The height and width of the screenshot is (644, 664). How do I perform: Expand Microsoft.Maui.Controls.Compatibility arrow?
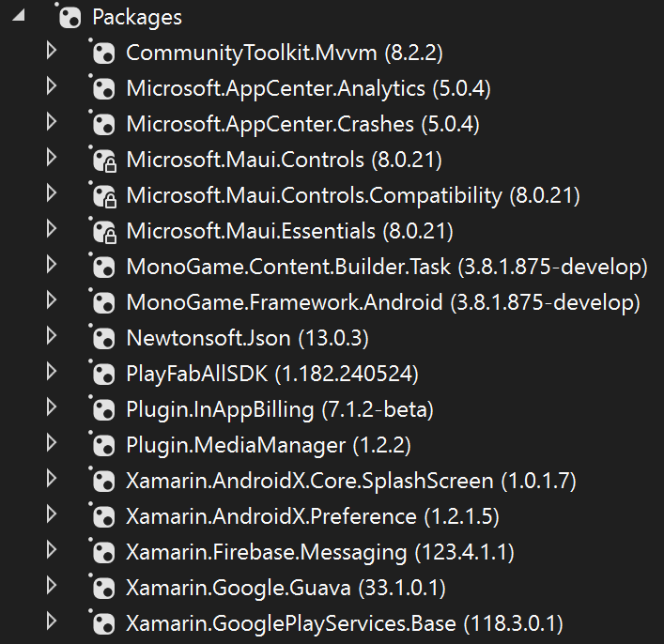52,193
